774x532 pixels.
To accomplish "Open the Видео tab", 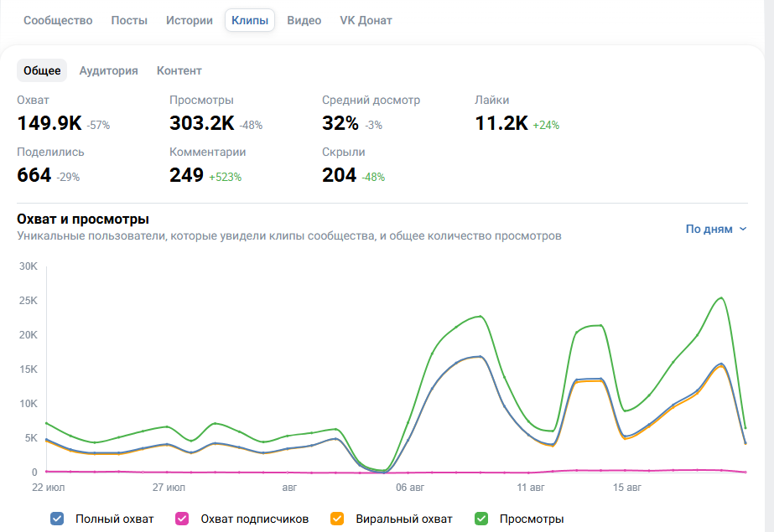I will pos(304,20).
